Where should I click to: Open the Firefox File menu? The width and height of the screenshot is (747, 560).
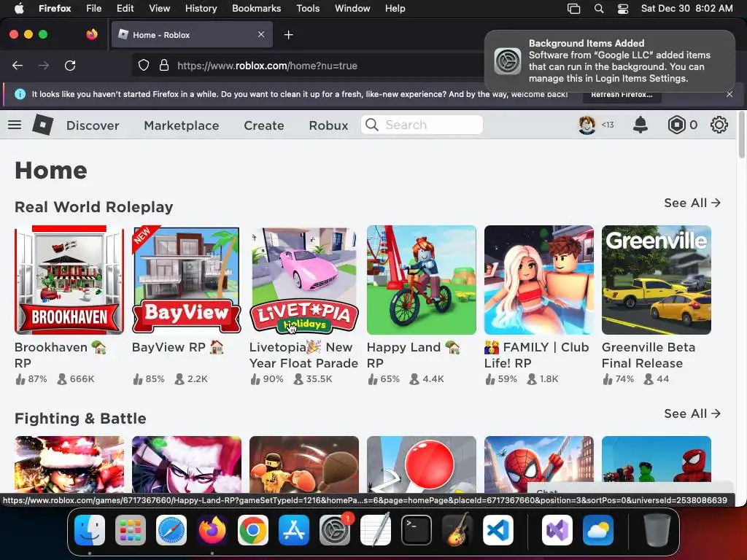[94, 9]
